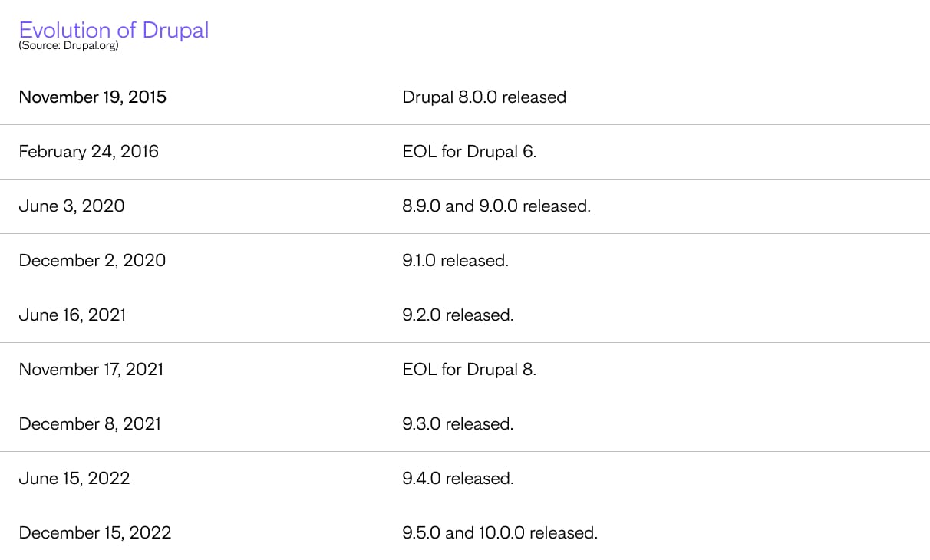The image size is (930, 560).
Task: Click 'EOL for Drupal 8.' entry
Action: pos(470,370)
